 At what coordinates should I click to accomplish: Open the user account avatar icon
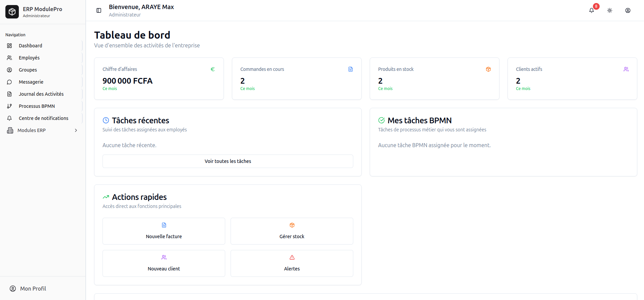[x=628, y=10]
